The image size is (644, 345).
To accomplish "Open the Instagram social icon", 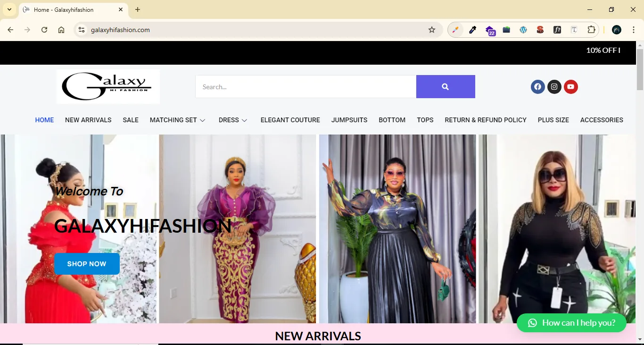I will 554,87.
